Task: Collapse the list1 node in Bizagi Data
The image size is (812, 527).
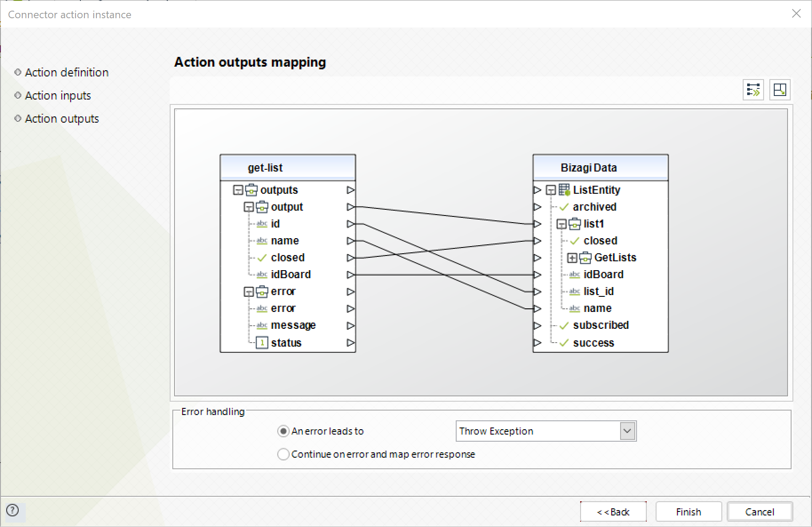Action: [561, 224]
